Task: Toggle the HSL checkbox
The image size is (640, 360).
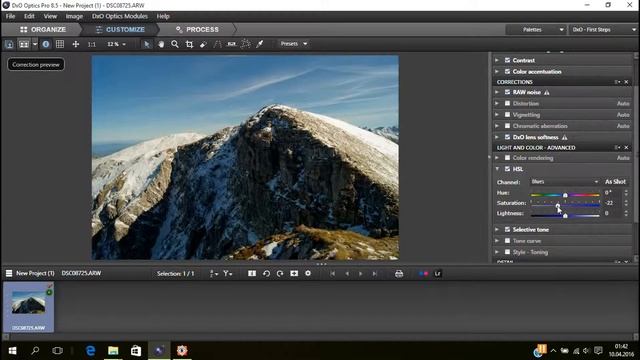Action: pyautogui.click(x=507, y=169)
